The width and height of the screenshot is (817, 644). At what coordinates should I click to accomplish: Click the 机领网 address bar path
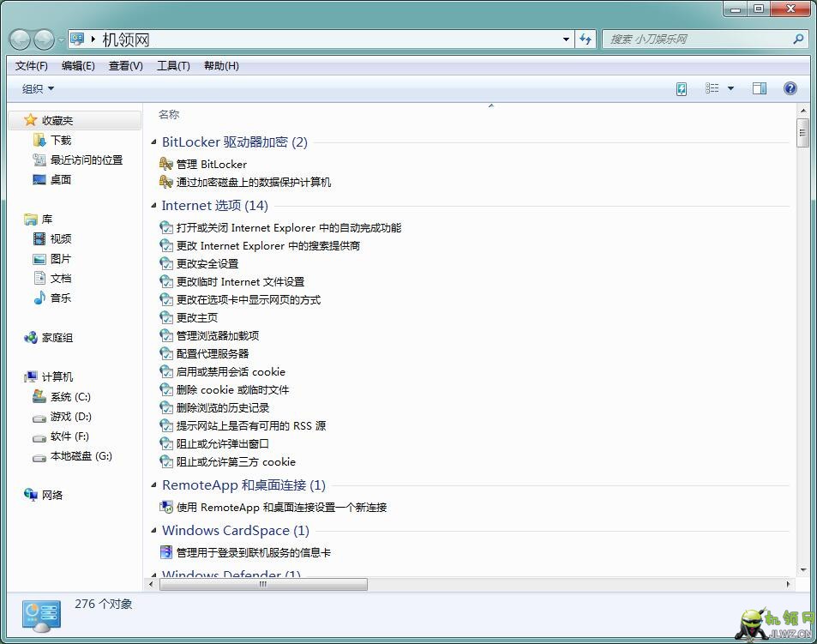[x=125, y=39]
